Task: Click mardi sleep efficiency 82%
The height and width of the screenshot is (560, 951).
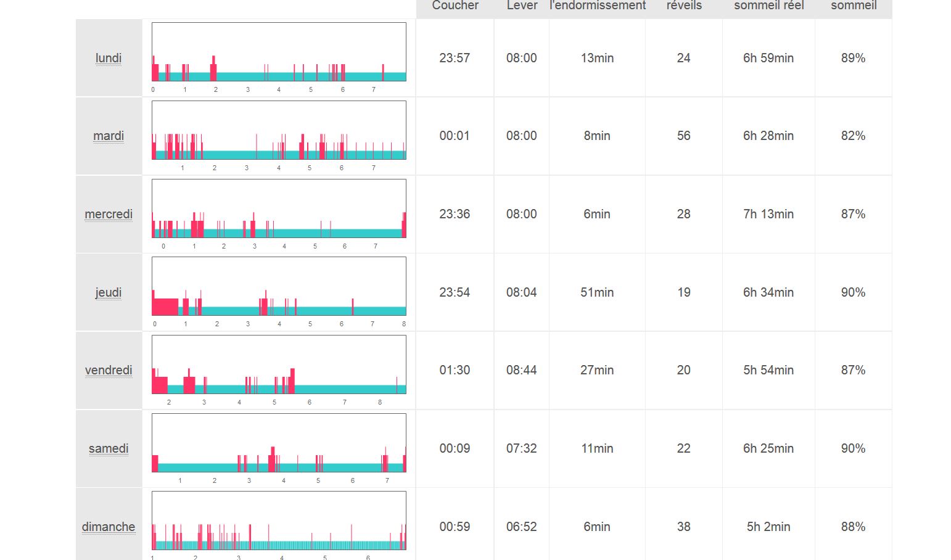Action: click(853, 136)
